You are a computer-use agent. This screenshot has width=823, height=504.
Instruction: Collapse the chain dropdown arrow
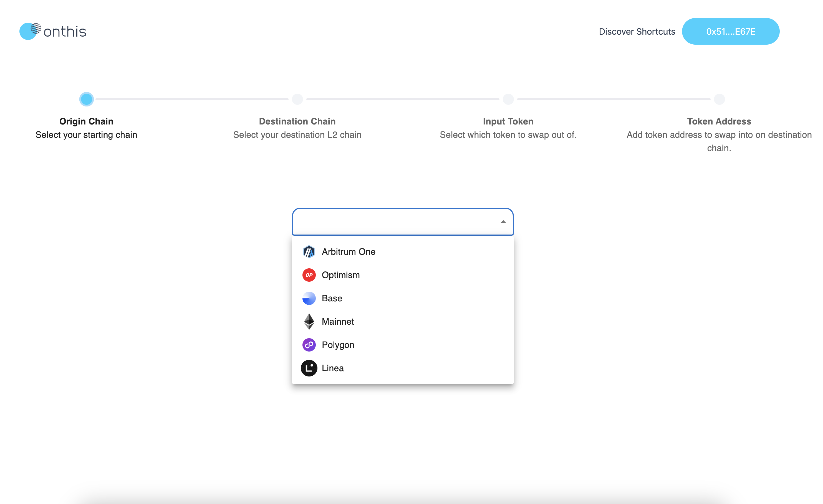coord(503,222)
